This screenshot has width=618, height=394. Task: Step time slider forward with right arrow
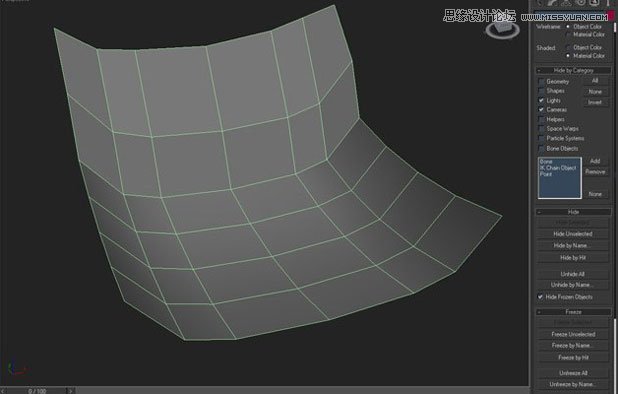point(71,391)
